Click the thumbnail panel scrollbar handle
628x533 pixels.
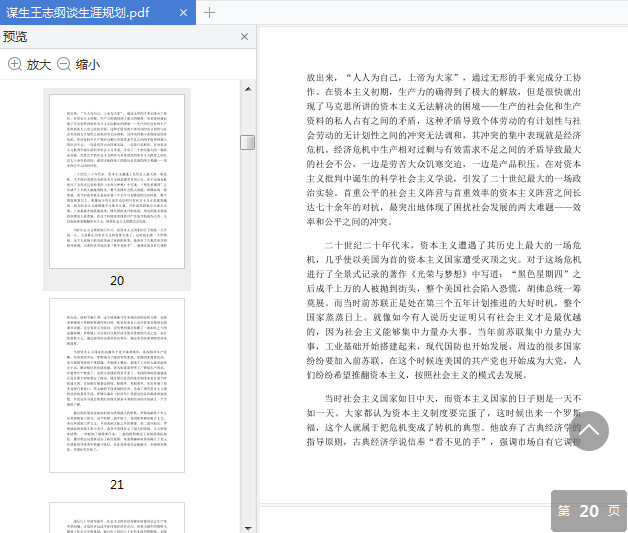(248, 142)
